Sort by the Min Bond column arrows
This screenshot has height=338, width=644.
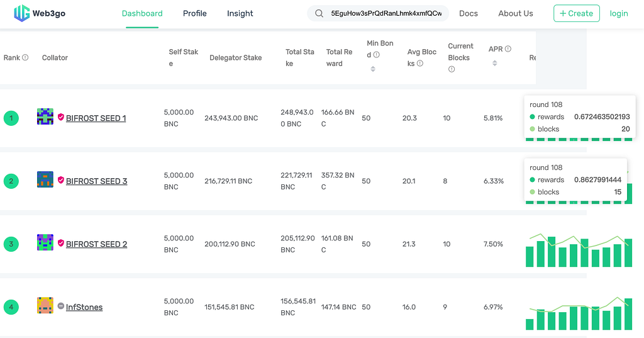tap(373, 69)
